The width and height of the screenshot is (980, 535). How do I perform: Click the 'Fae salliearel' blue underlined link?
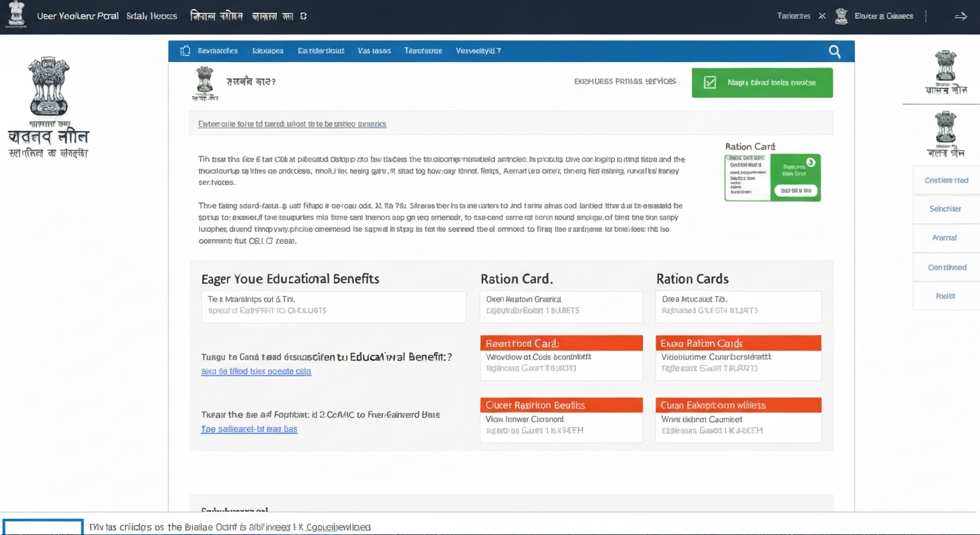tap(249, 429)
